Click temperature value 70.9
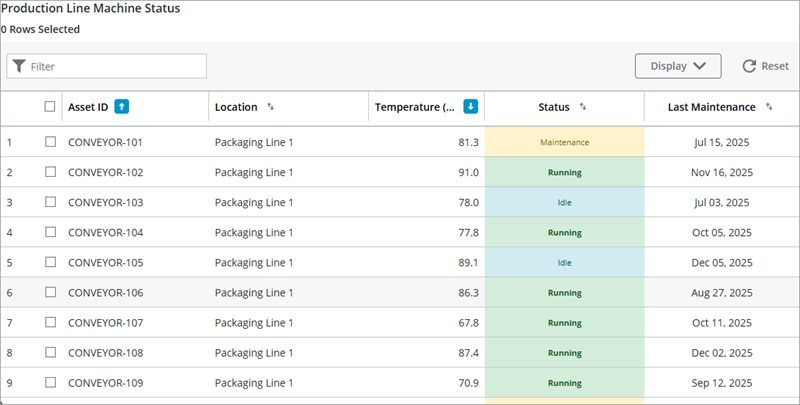The width and height of the screenshot is (800, 405). pos(468,383)
